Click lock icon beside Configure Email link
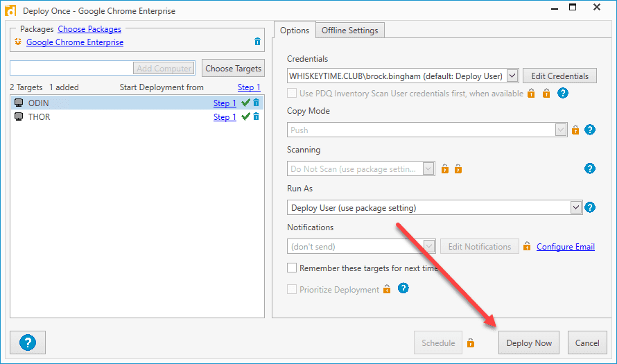Image resolution: width=617 pixels, height=364 pixels. pos(527,246)
